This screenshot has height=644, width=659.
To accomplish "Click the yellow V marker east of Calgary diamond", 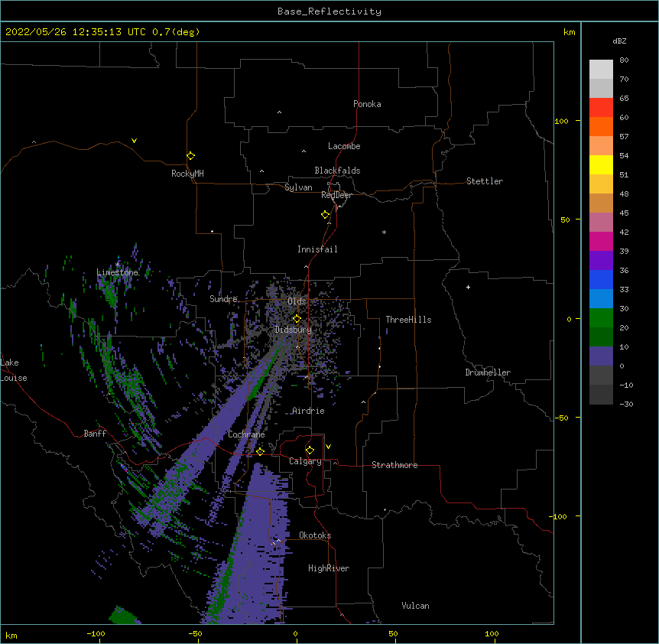I will pos(328,447).
